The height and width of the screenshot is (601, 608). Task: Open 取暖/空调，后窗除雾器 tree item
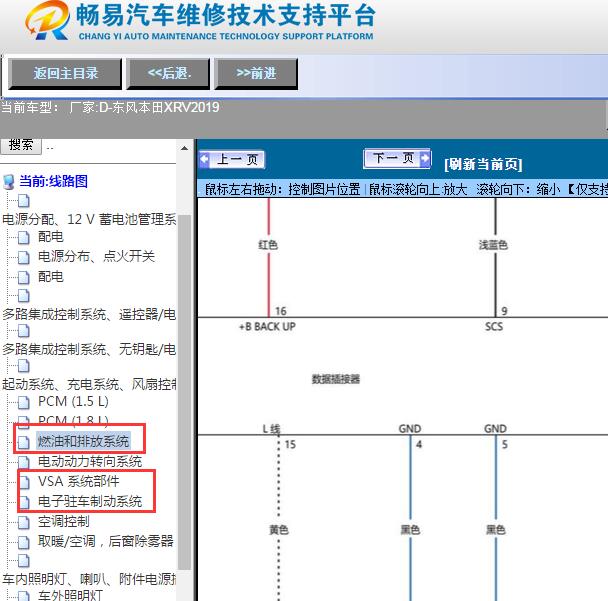click(105, 541)
